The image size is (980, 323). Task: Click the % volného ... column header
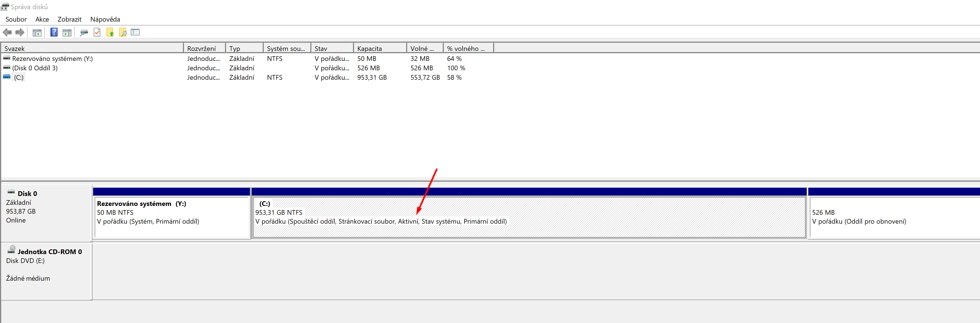tap(469, 48)
